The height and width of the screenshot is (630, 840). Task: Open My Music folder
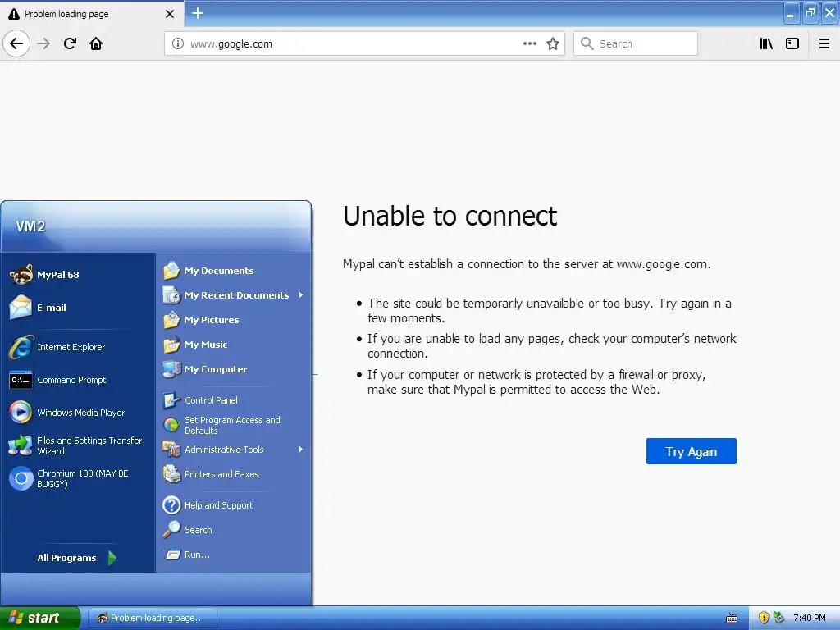point(234,345)
